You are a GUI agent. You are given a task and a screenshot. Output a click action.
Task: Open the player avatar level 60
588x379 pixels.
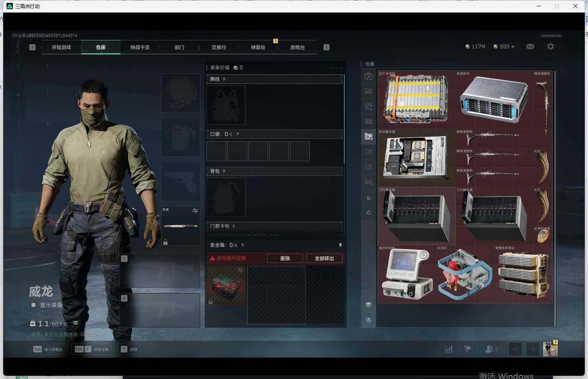point(550,349)
